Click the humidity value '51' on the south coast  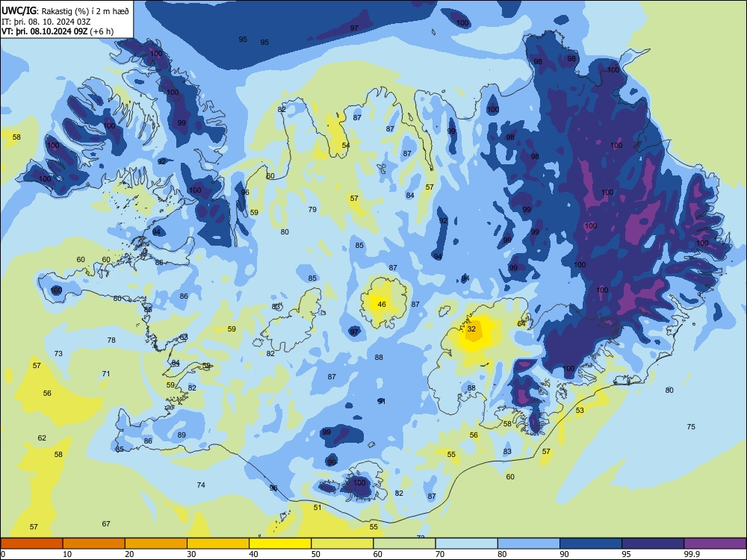click(317, 508)
